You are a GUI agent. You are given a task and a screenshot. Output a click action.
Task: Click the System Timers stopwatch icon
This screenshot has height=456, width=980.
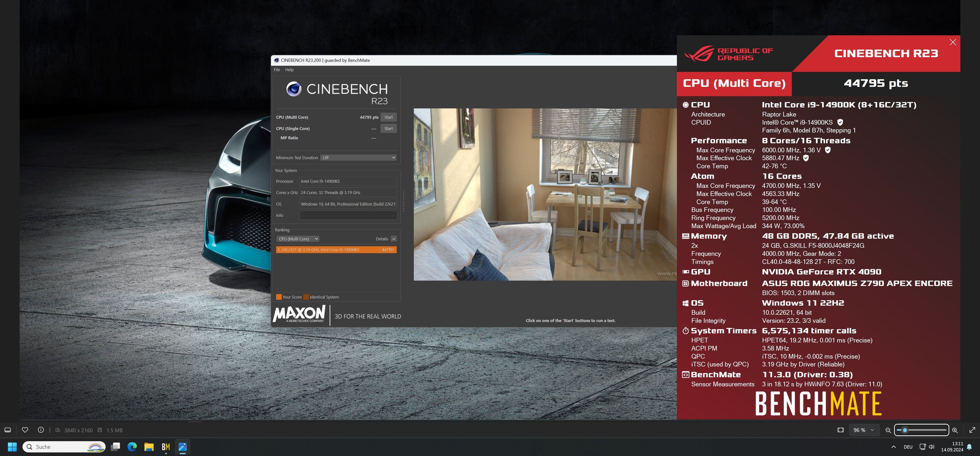(x=685, y=331)
